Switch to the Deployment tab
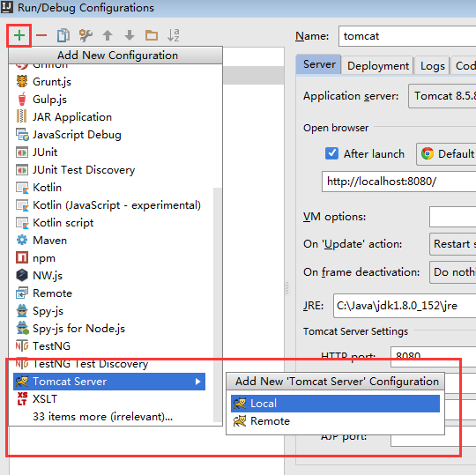Viewport: 476px width, 475px height. click(378, 65)
